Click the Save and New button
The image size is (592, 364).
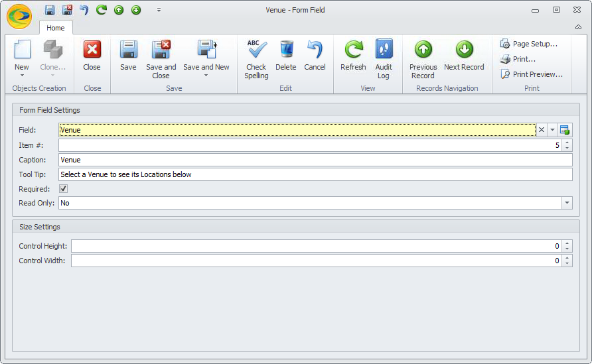click(x=206, y=55)
